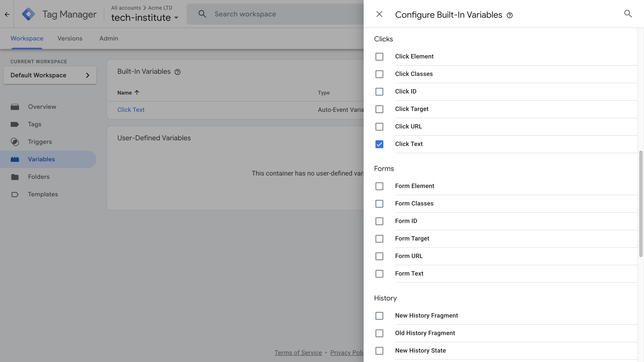Click the Templates sidebar icon
The width and height of the screenshot is (644, 362).
(15, 194)
